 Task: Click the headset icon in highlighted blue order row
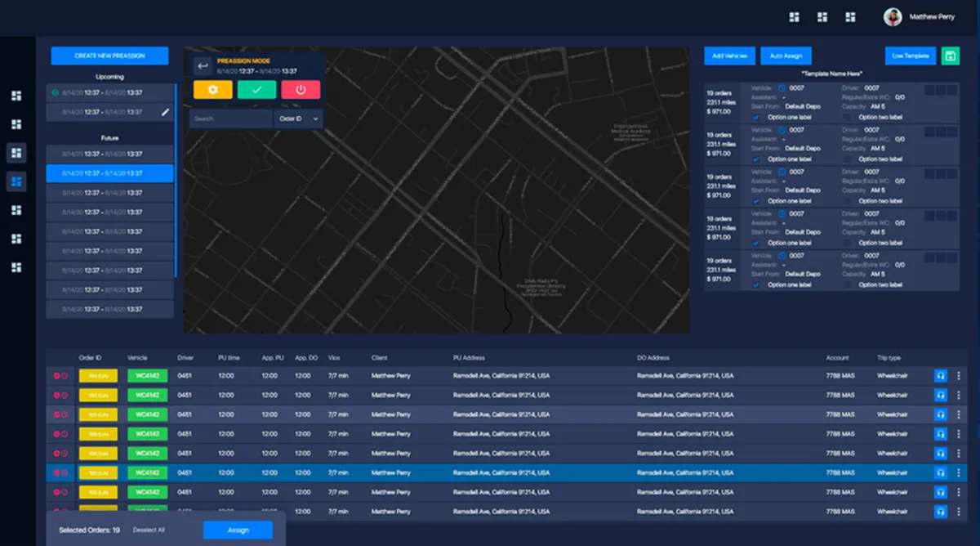[x=941, y=472]
